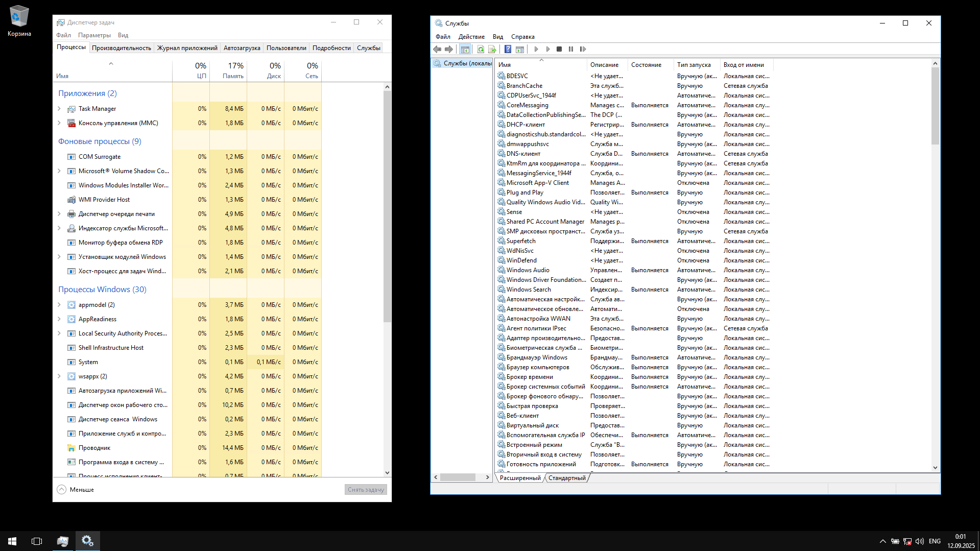980x551 pixels.
Task: Click the Task Manager process list scrollbar
Action: 387,207
